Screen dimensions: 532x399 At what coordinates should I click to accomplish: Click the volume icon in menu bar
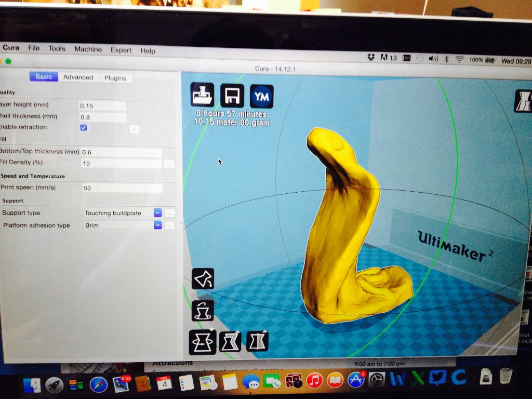click(433, 59)
